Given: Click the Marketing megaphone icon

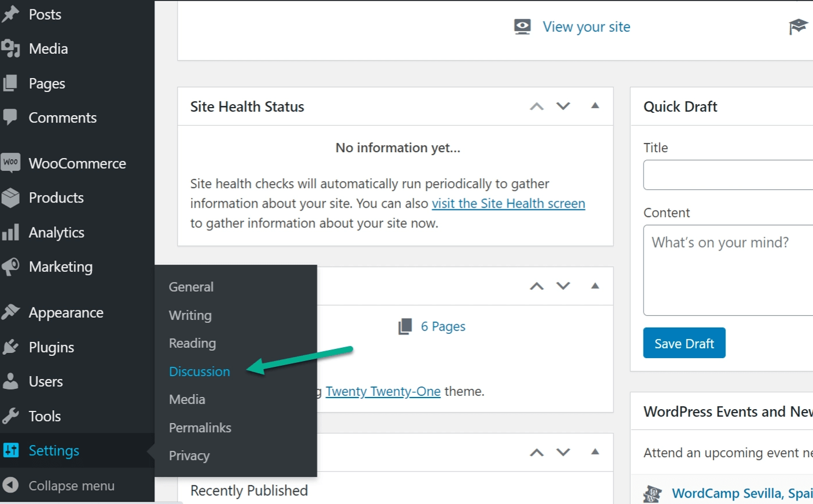Looking at the screenshot, I should point(10,267).
